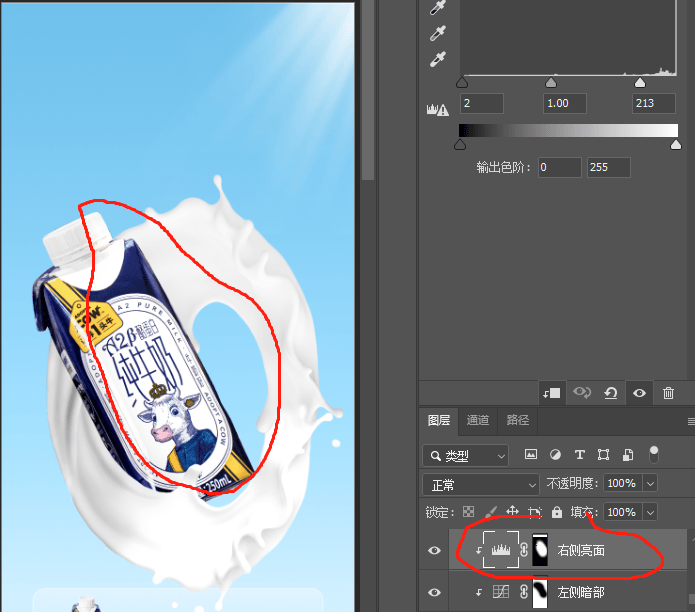The image size is (695, 612).
Task: Switch to the 图层 tab
Action: (439, 420)
